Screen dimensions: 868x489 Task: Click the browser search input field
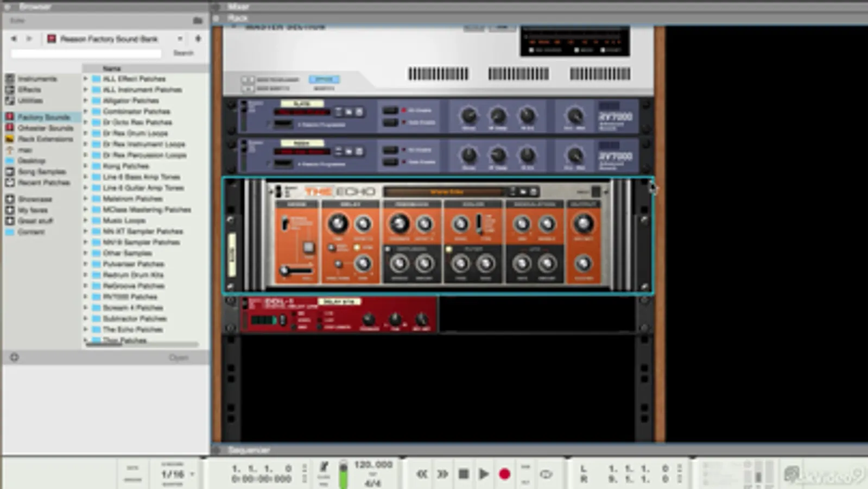point(86,53)
